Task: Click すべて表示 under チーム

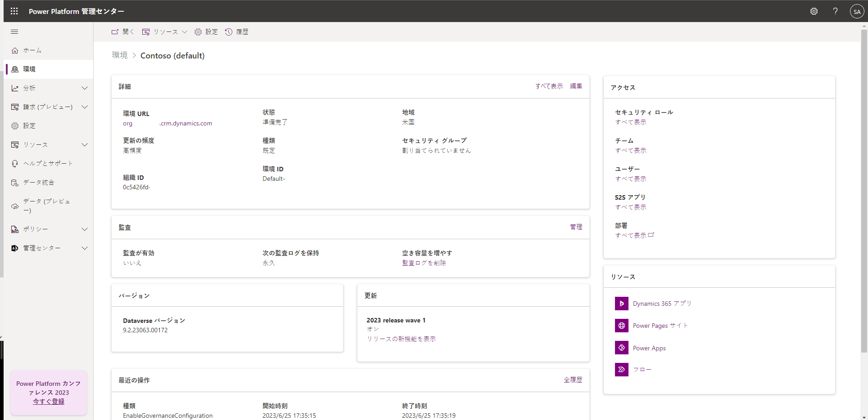Action: (x=631, y=151)
